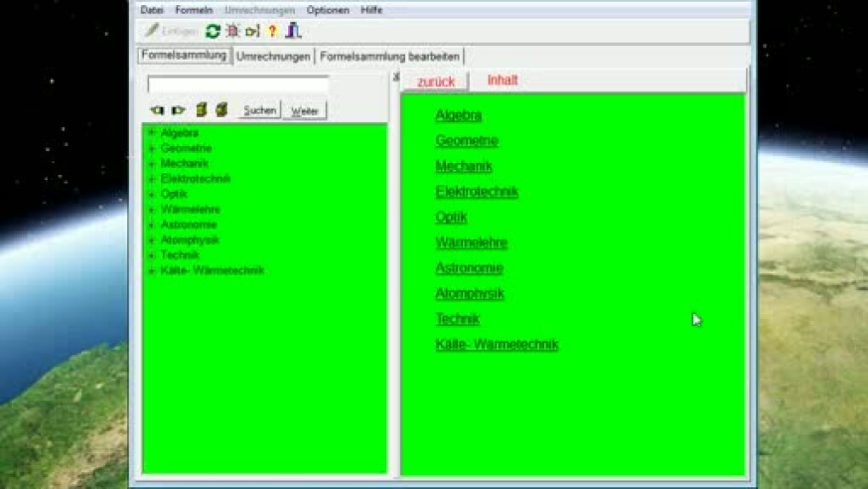Expand the Kälte- Wärmetechnik tree node
Viewport: 868px width, 489px height.
click(x=151, y=271)
